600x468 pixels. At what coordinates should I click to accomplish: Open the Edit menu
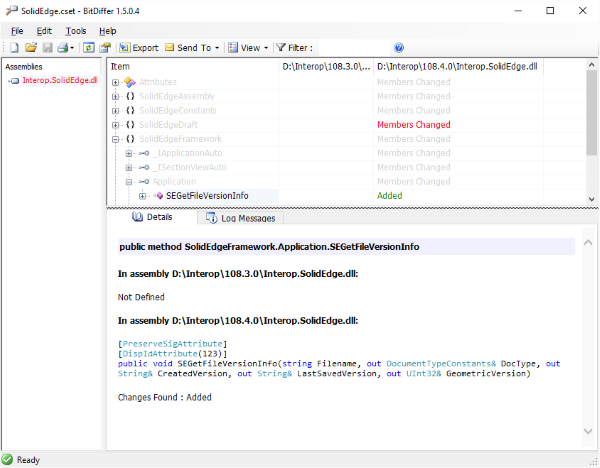[44, 31]
